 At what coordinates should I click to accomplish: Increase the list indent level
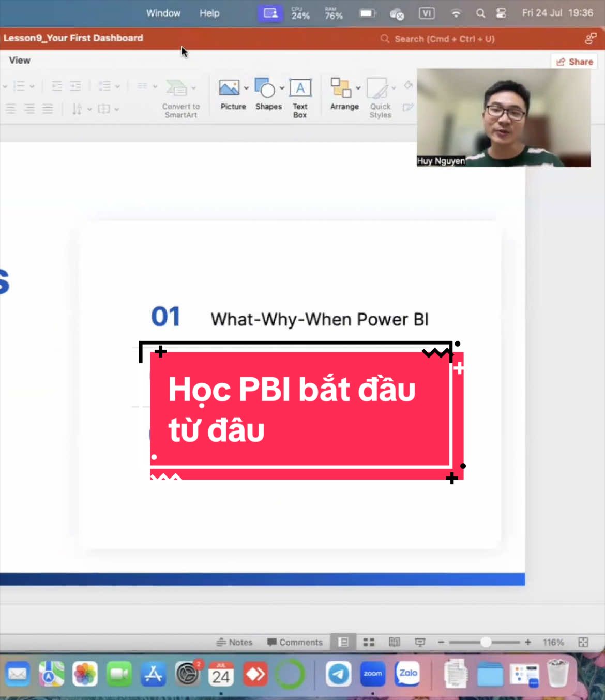click(x=75, y=86)
